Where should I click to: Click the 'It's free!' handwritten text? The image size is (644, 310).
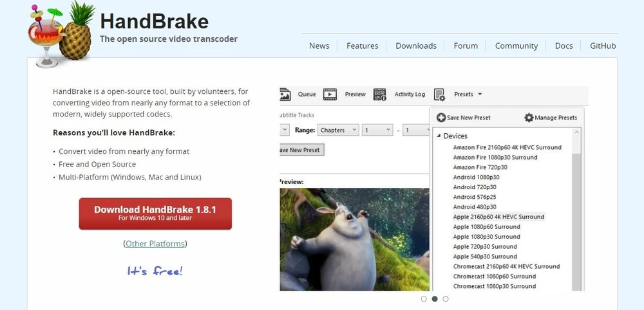155,271
